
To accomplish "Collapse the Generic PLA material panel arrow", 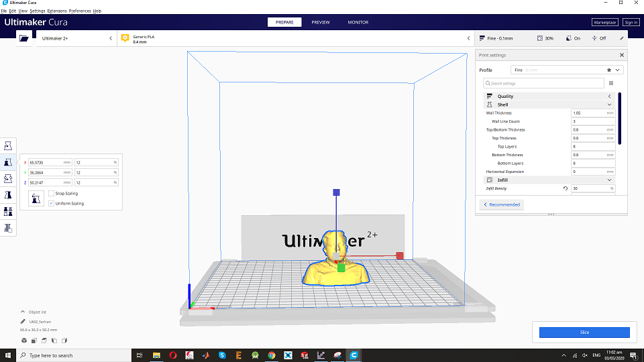I will point(469,38).
